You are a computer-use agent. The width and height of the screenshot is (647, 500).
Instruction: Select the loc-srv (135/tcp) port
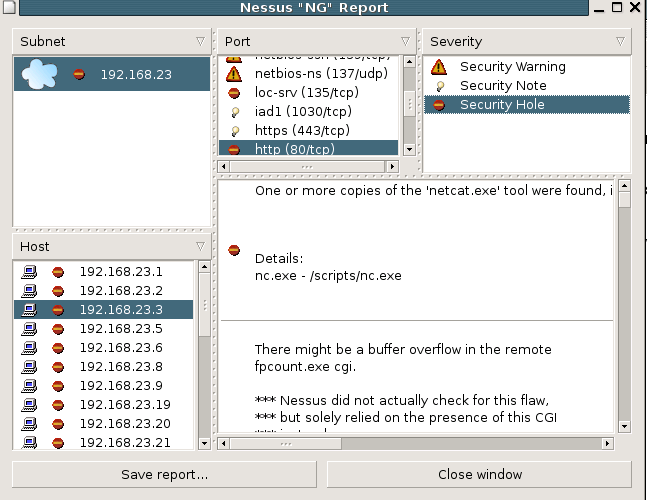tap(309, 93)
